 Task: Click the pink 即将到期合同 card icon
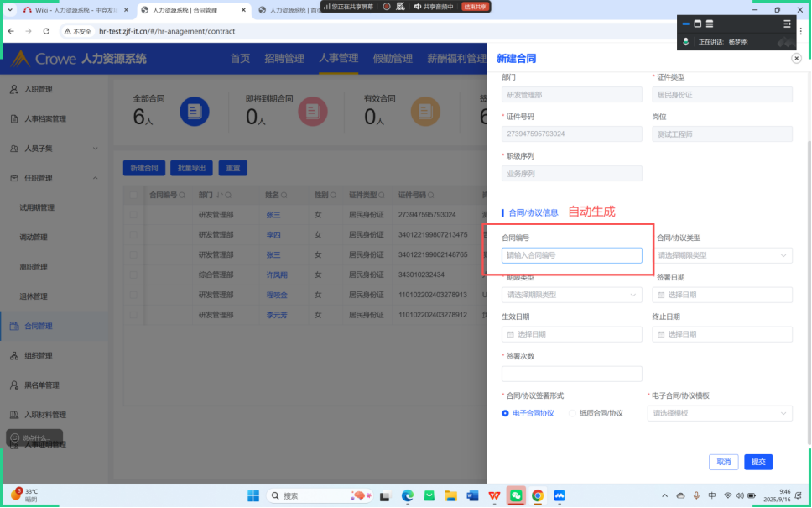click(x=312, y=111)
